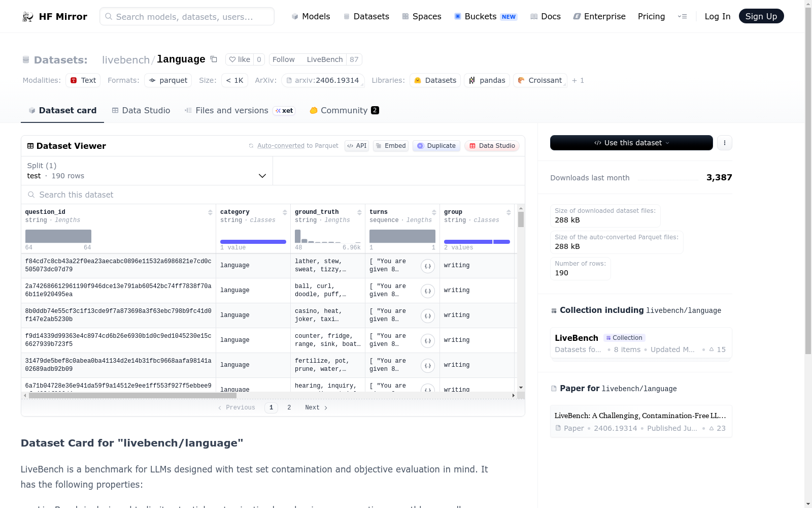Click the Text modality tag
812x508 pixels.
(x=83, y=80)
